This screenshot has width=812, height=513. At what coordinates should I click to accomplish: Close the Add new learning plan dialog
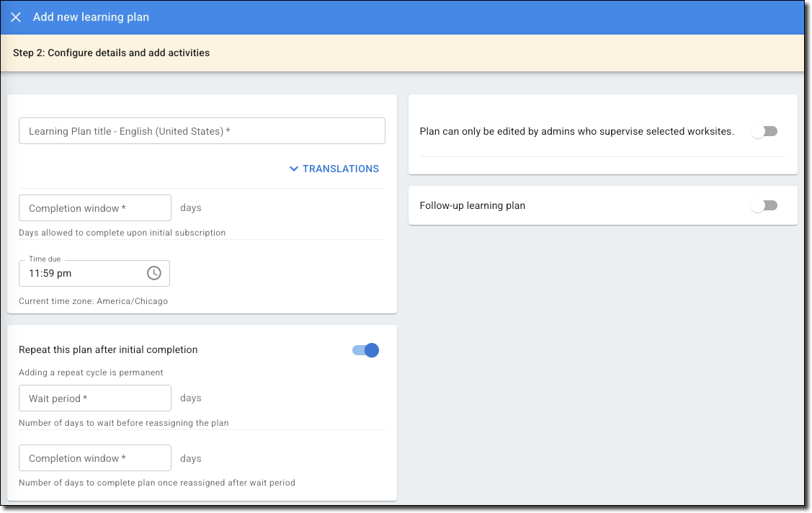tap(16, 17)
